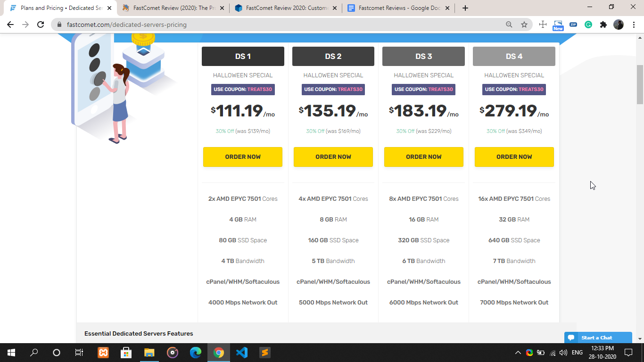Launch XAMPP from the taskbar

(103, 353)
